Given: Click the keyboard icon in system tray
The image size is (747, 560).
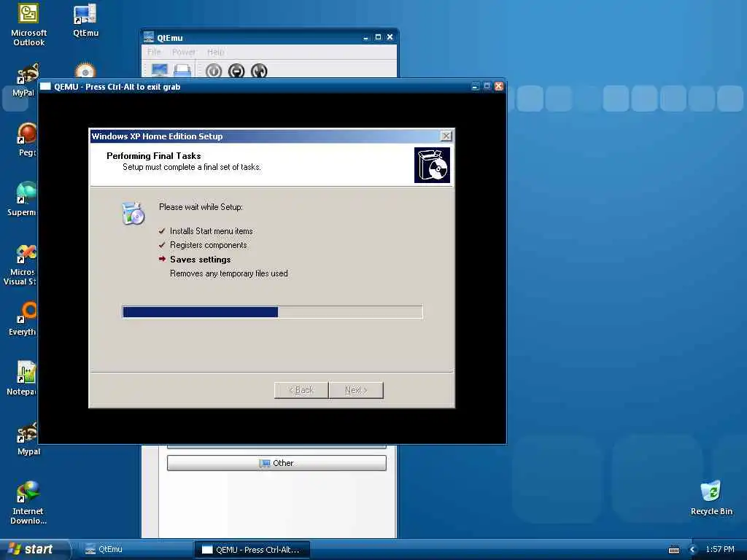Looking at the screenshot, I should [x=674, y=550].
